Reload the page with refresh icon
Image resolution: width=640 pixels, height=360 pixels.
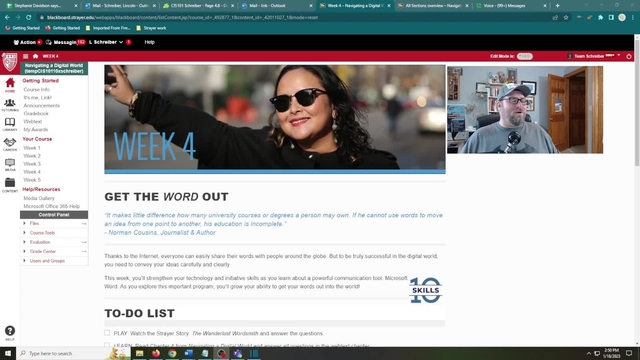click(29, 18)
